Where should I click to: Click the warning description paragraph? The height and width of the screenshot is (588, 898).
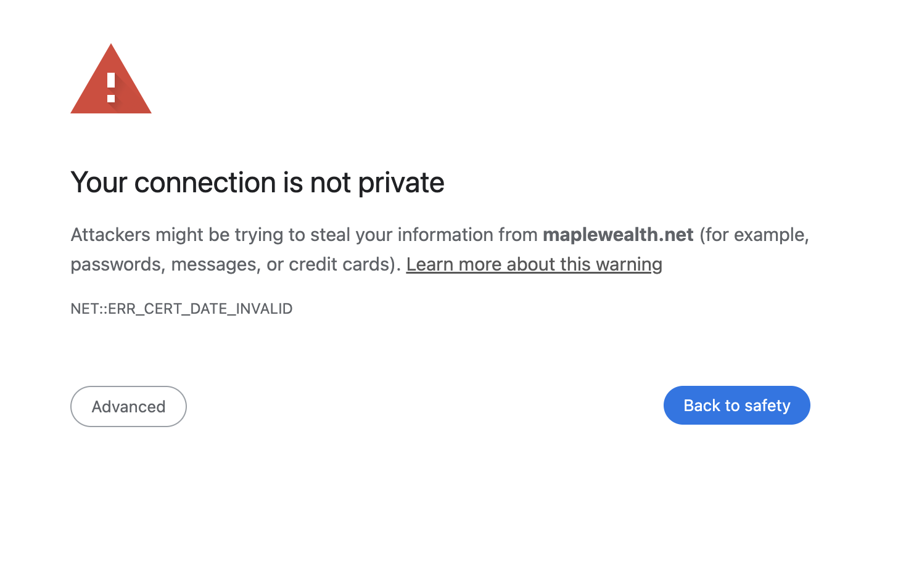point(370,249)
